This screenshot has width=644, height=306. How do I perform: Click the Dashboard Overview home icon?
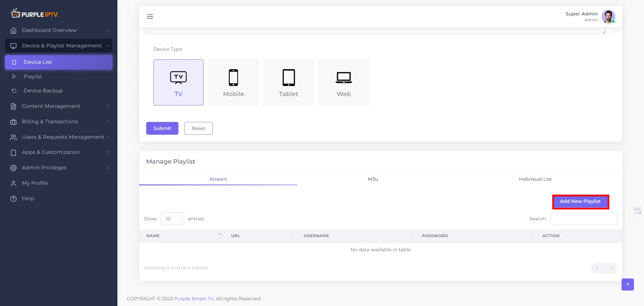pyautogui.click(x=13, y=31)
